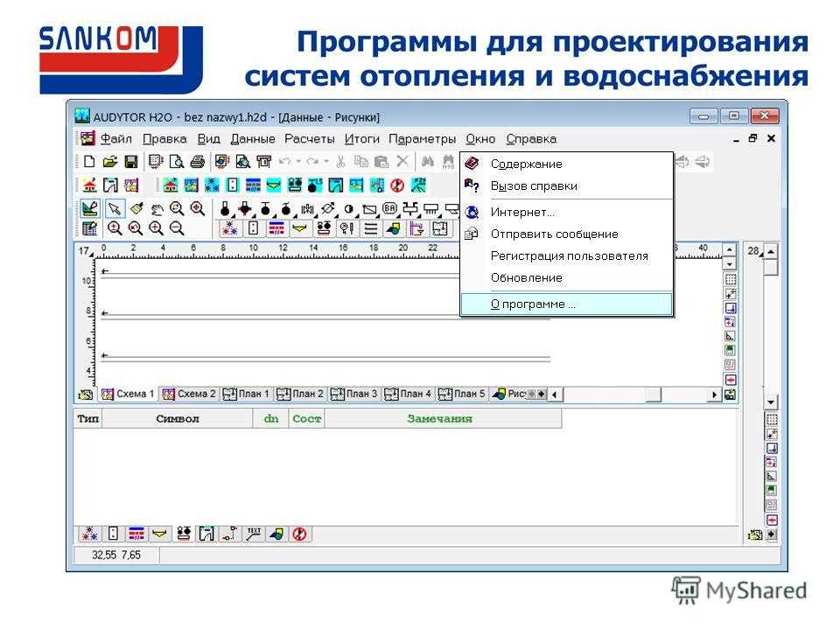Choose Обновление menu entry
This screenshot has height=630, width=840.
tap(567, 277)
